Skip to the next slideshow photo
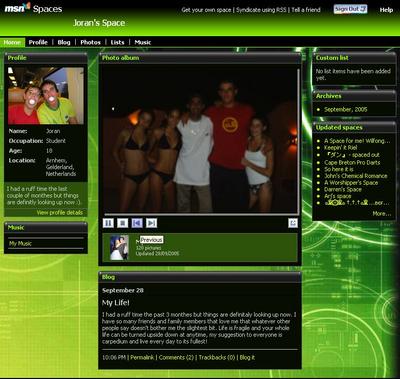 151,223
